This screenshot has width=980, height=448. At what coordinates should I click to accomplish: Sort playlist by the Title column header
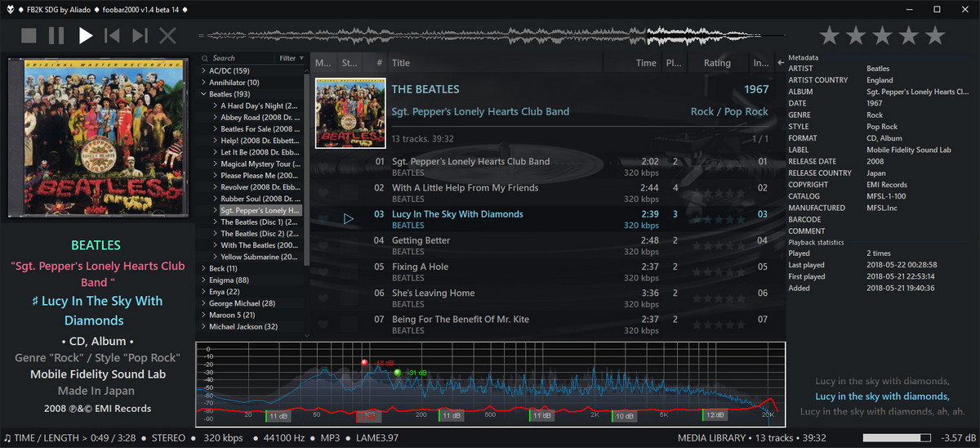(495, 63)
